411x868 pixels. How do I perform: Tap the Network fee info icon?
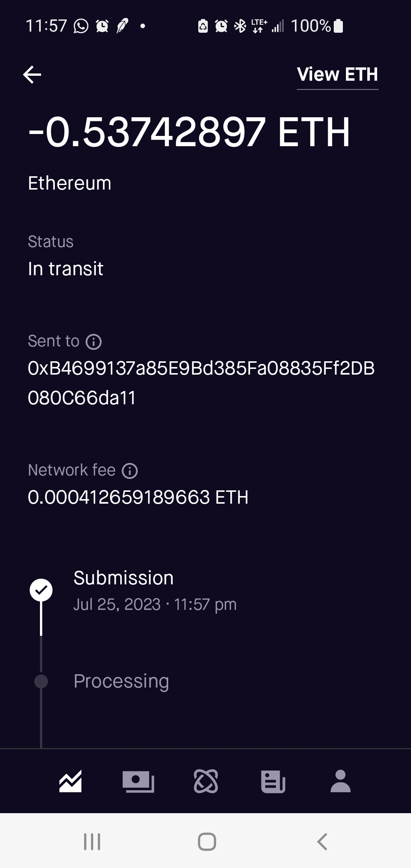130,471
